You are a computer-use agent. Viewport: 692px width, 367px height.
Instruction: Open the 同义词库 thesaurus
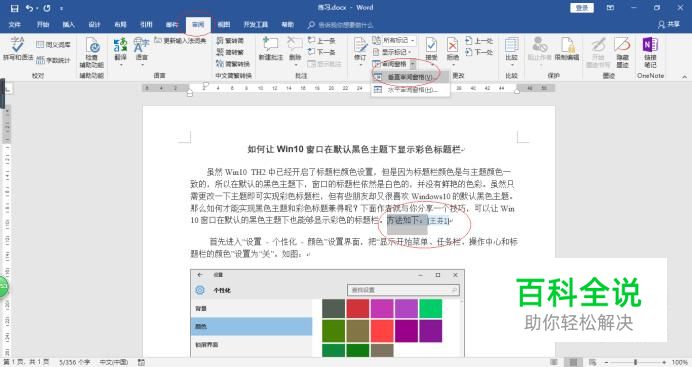click(53, 45)
